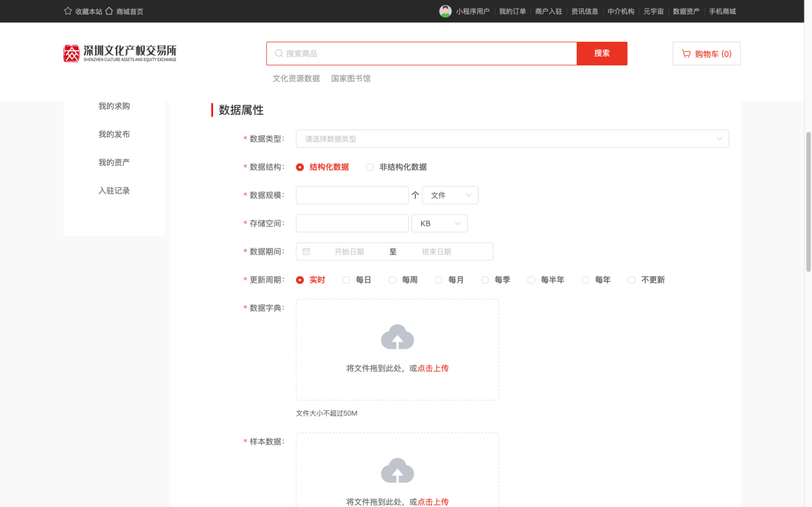
Task: Open 手机商城 in top bar
Action: tap(722, 12)
